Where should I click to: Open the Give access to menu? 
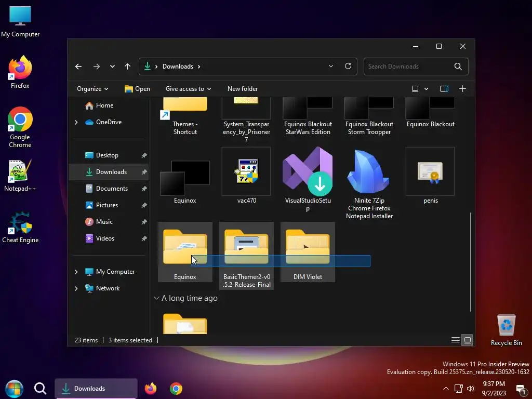pos(188,89)
